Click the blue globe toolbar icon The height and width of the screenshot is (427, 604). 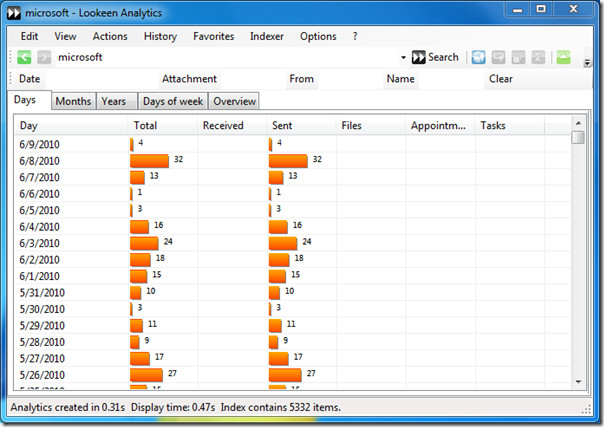478,57
